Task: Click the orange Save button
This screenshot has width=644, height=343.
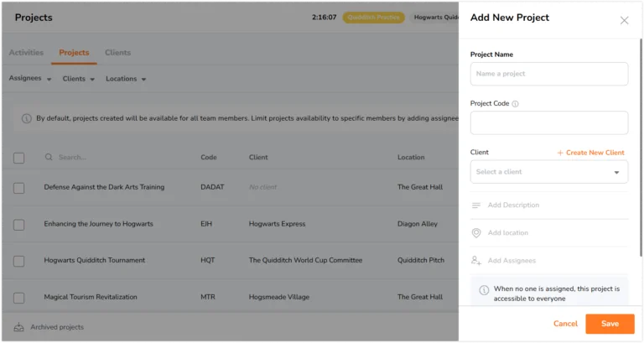Action: tap(610, 324)
